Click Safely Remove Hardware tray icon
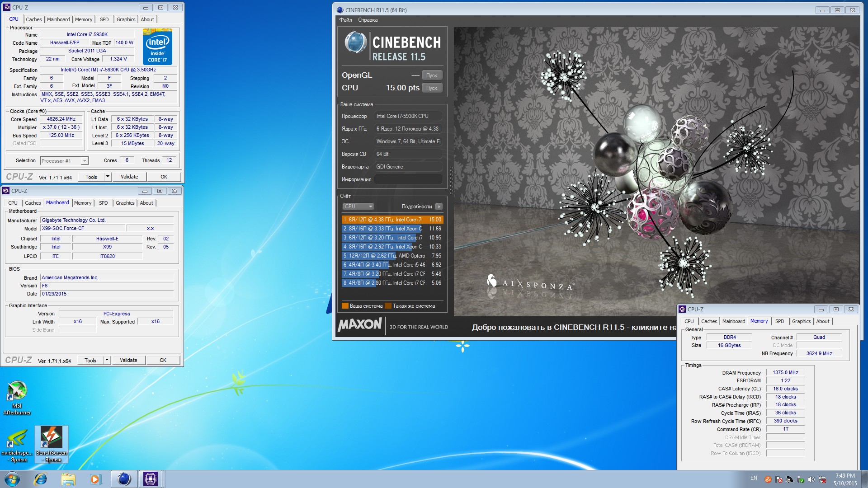This screenshot has width=868, height=488. click(x=800, y=479)
